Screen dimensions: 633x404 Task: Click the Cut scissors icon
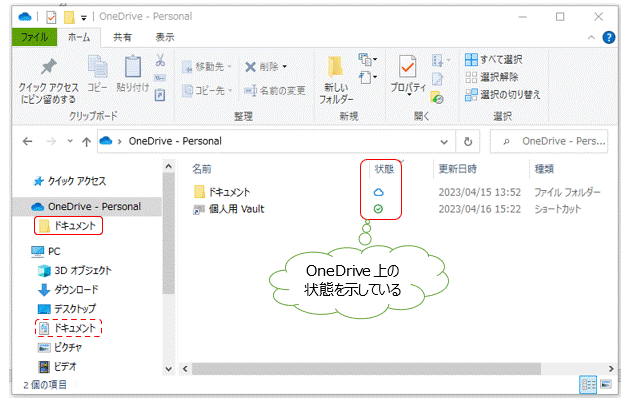pyautogui.click(x=160, y=60)
